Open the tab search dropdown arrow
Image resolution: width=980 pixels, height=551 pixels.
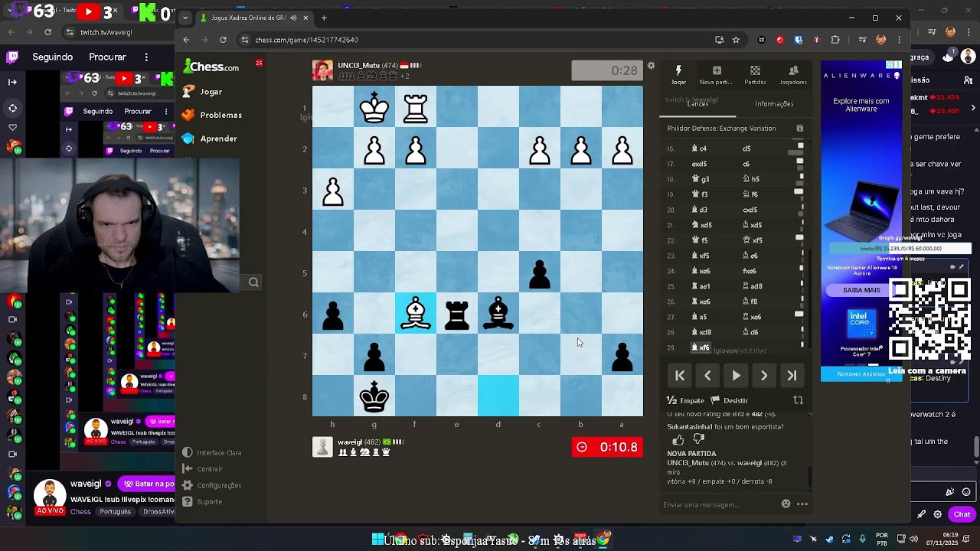185,18
